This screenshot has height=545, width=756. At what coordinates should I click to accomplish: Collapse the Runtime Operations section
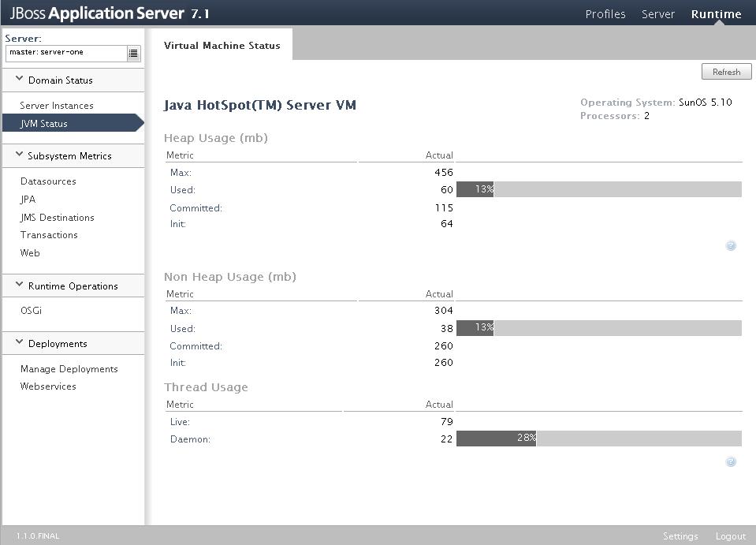point(19,285)
